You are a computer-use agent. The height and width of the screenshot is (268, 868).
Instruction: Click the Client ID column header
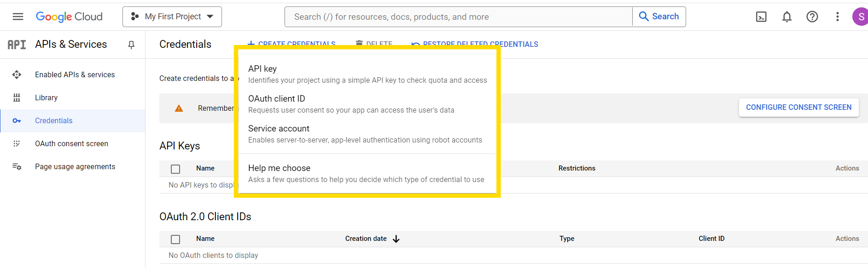click(x=711, y=239)
